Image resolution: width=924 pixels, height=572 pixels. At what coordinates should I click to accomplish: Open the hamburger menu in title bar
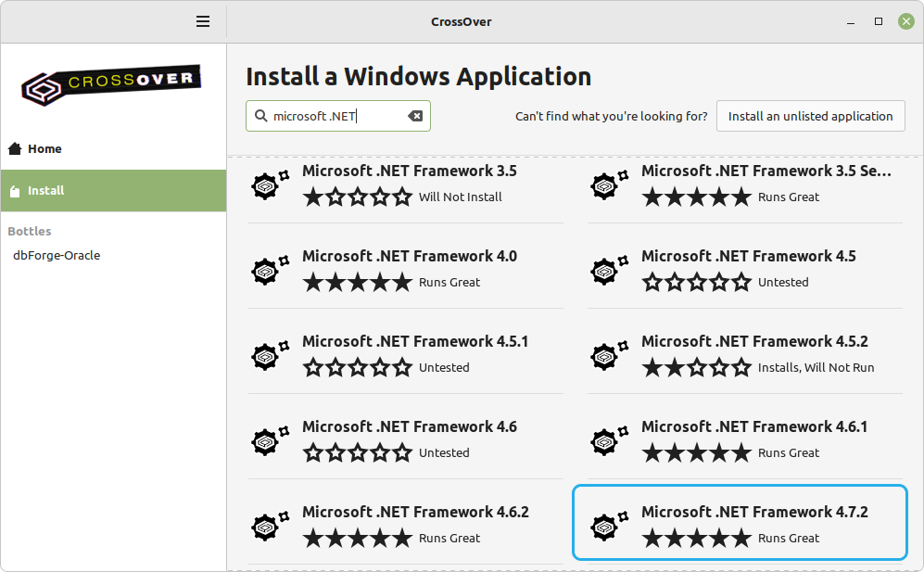pos(203,22)
